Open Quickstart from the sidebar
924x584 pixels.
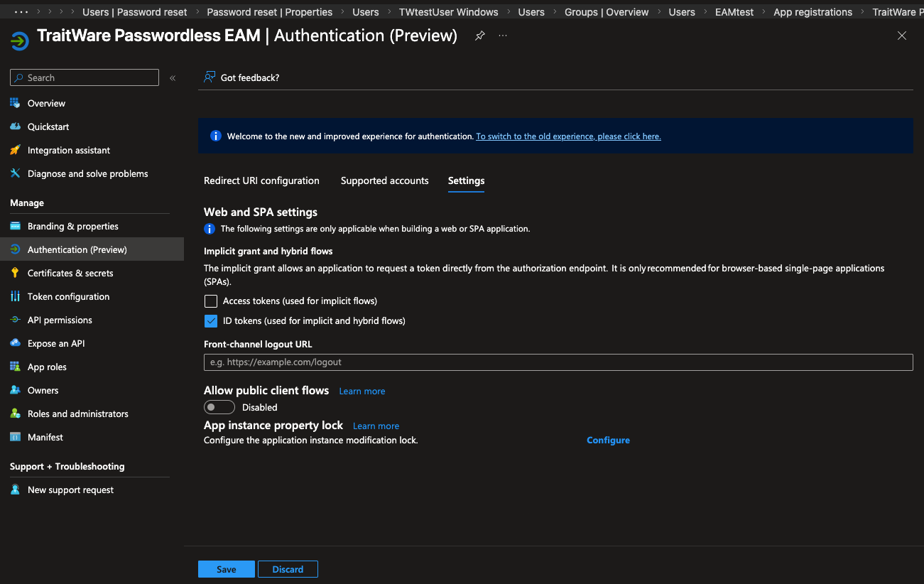tap(48, 127)
